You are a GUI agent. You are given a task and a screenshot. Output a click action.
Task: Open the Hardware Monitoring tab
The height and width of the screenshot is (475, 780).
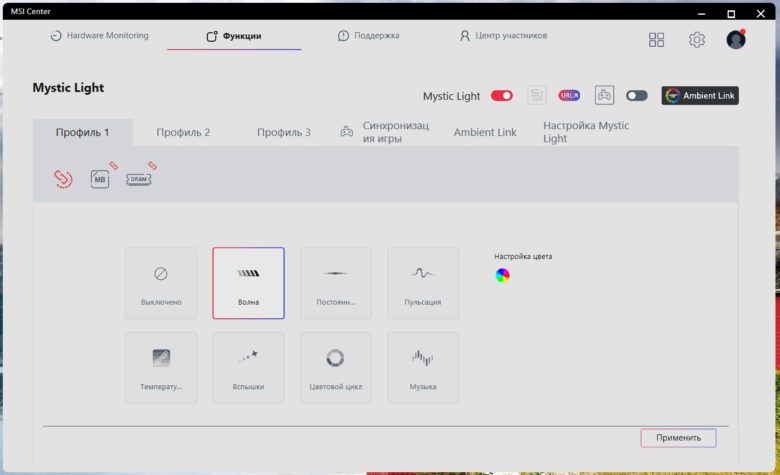tap(99, 35)
